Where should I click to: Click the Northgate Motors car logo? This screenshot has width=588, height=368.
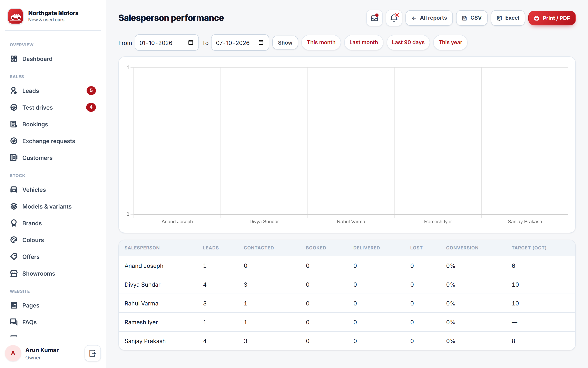point(16,17)
